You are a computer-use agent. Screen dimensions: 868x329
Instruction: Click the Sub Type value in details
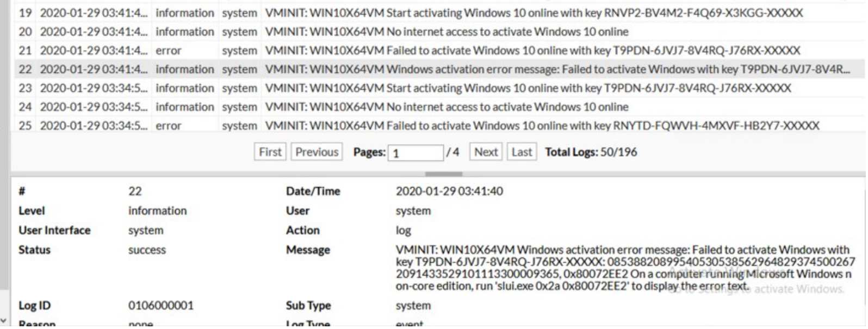pyautogui.click(x=413, y=306)
